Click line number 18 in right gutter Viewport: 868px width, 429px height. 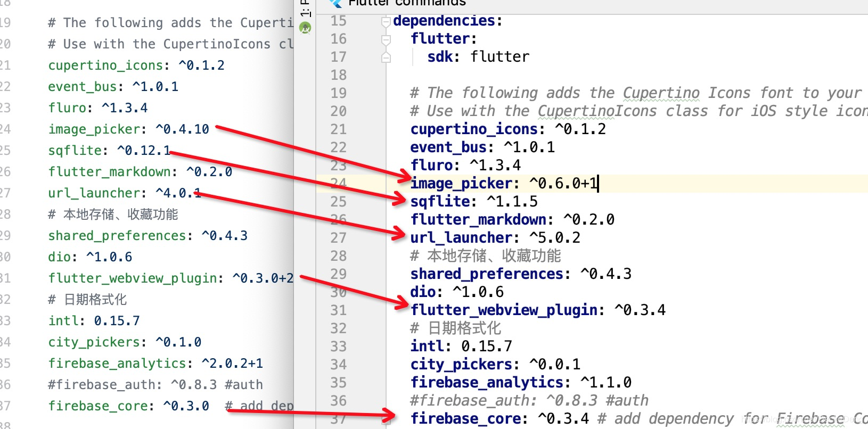pyautogui.click(x=338, y=75)
